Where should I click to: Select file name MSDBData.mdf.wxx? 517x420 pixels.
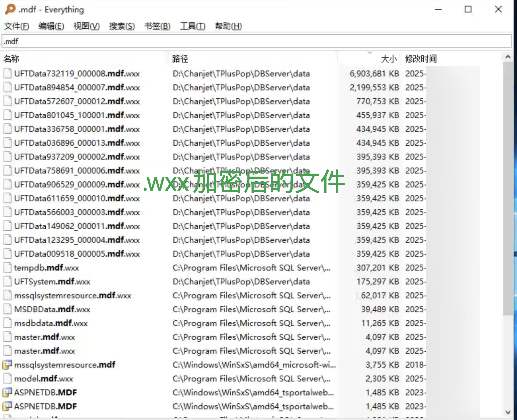coord(52,309)
